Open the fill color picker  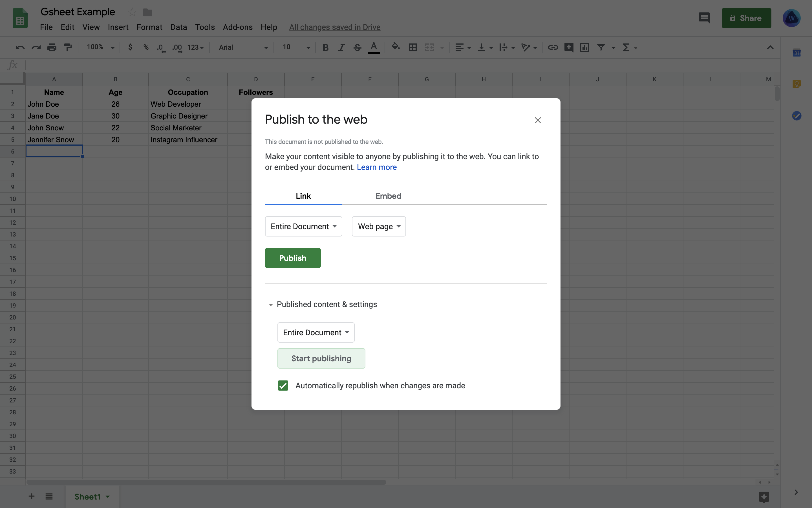pyautogui.click(x=396, y=47)
